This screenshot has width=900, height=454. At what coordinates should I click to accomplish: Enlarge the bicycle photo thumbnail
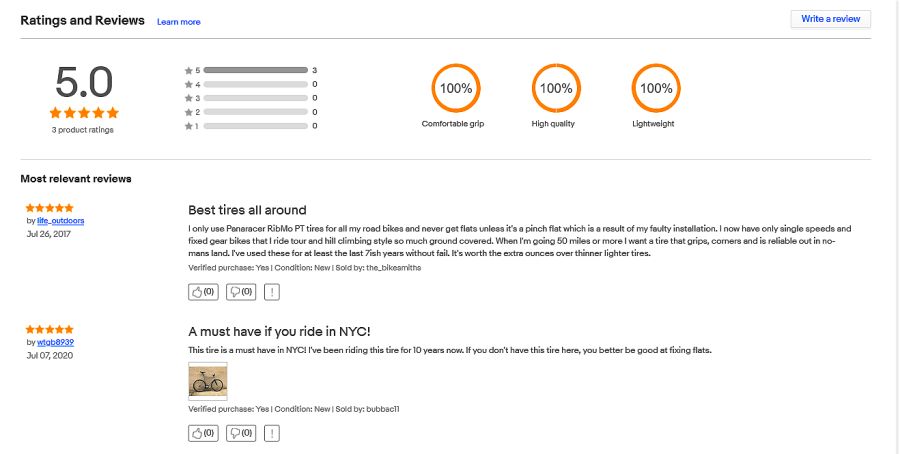208,381
